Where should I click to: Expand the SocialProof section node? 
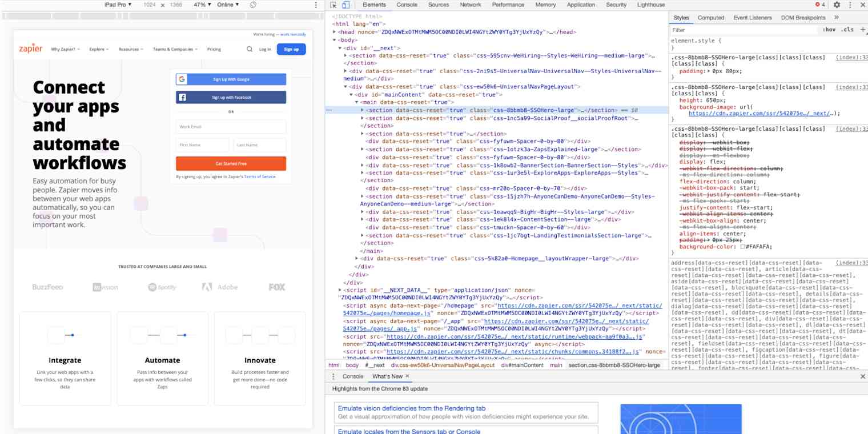(x=363, y=118)
